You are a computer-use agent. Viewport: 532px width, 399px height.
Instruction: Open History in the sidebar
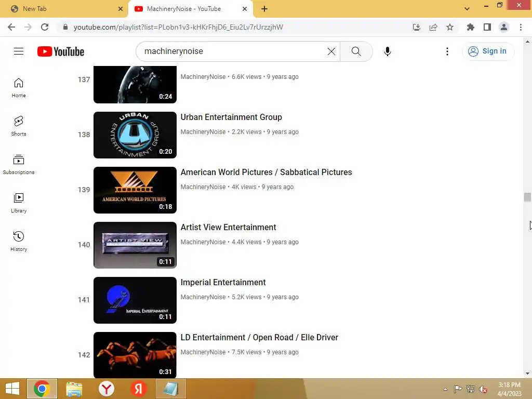pos(19,241)
